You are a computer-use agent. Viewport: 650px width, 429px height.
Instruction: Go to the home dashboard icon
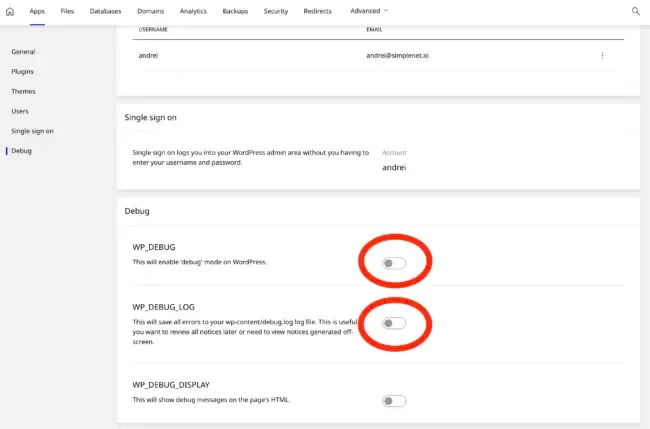coord(10,11)
